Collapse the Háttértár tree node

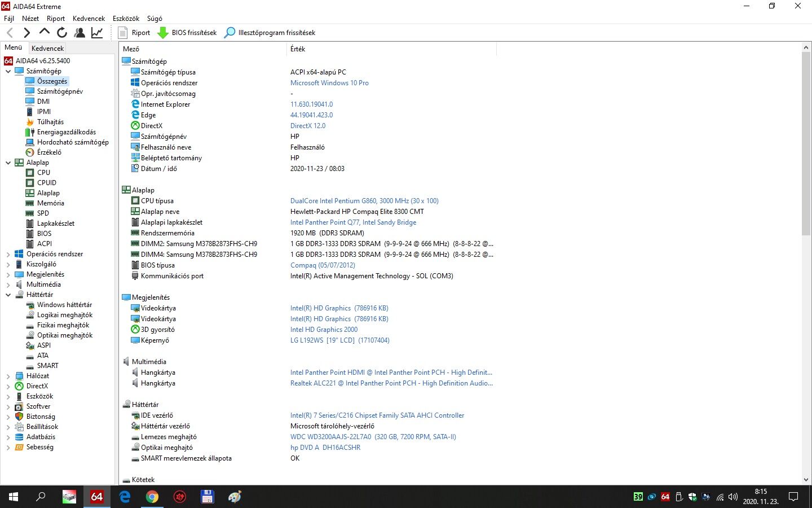[8, 295]
